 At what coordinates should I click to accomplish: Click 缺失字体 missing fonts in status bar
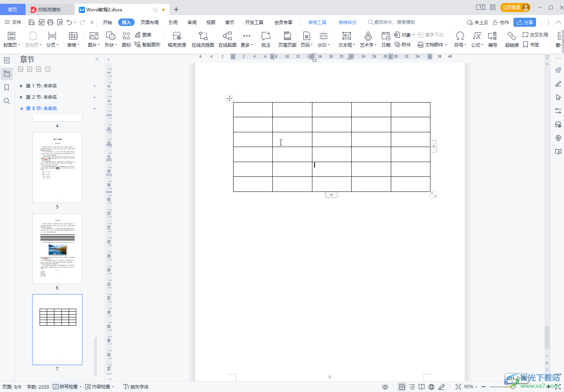(136, 387)
